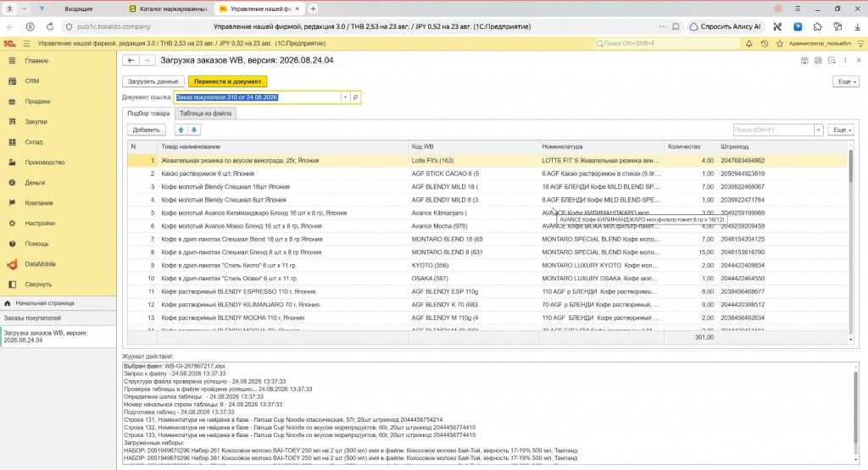Select the row Какао растворимое 6 шт, Япония
The image size is (868, 470).
click(487, 174)
